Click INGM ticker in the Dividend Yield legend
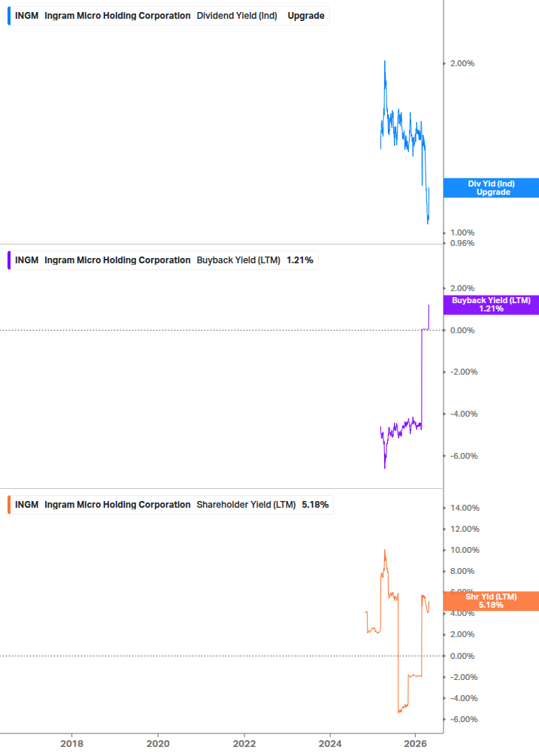Screen dimensions: 539x756 coord(26,16)
